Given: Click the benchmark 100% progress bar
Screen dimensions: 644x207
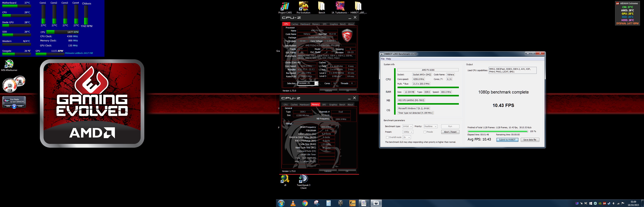Looking at the screenshot, I should [498, 131].
